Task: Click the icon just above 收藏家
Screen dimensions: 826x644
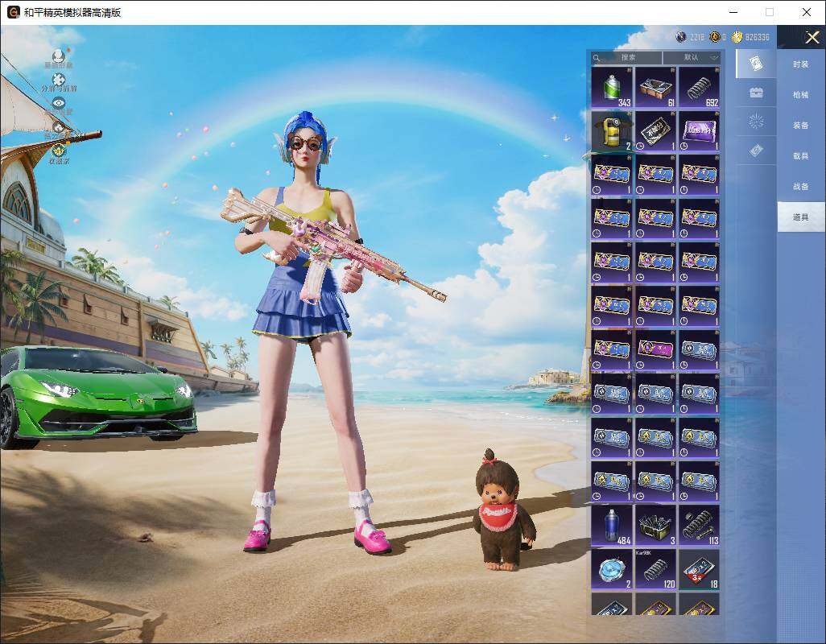Action: [59, 127]
